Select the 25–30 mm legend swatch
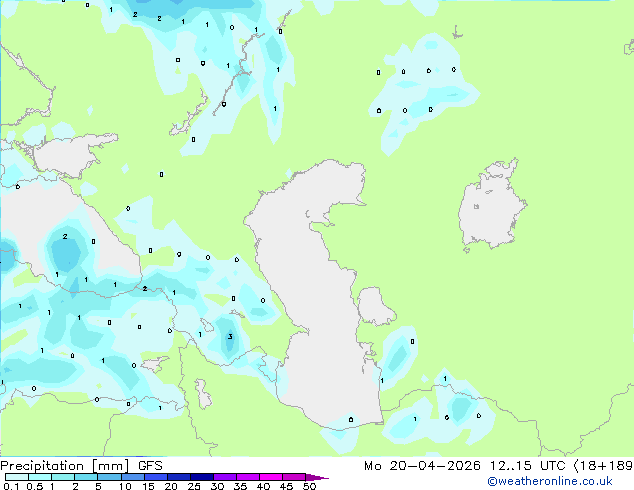Viewport: 634px width, 490px height. click(x=202, y=477)
